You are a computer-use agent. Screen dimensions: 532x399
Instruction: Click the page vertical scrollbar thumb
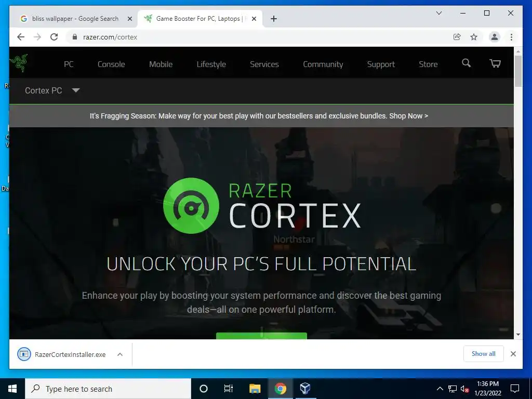coord(518,71)
